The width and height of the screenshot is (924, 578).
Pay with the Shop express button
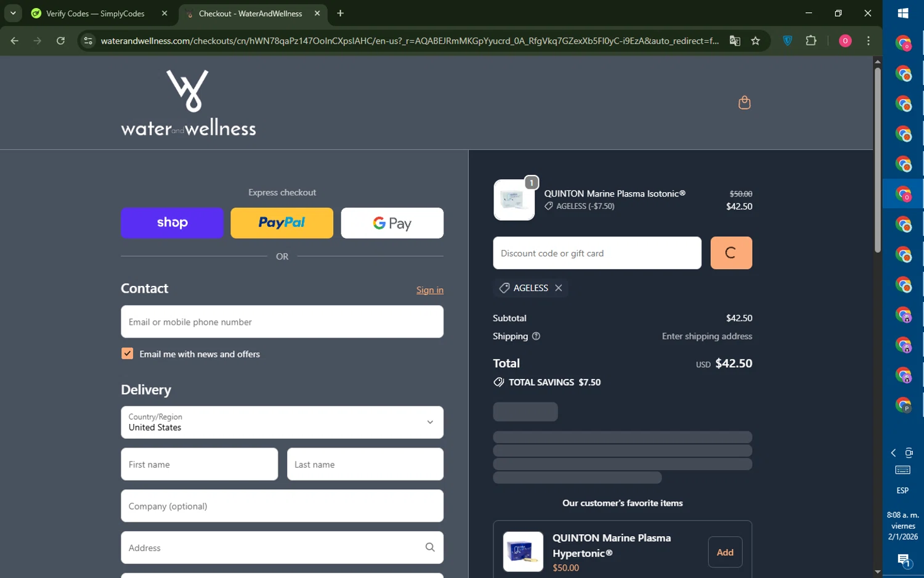172,223
